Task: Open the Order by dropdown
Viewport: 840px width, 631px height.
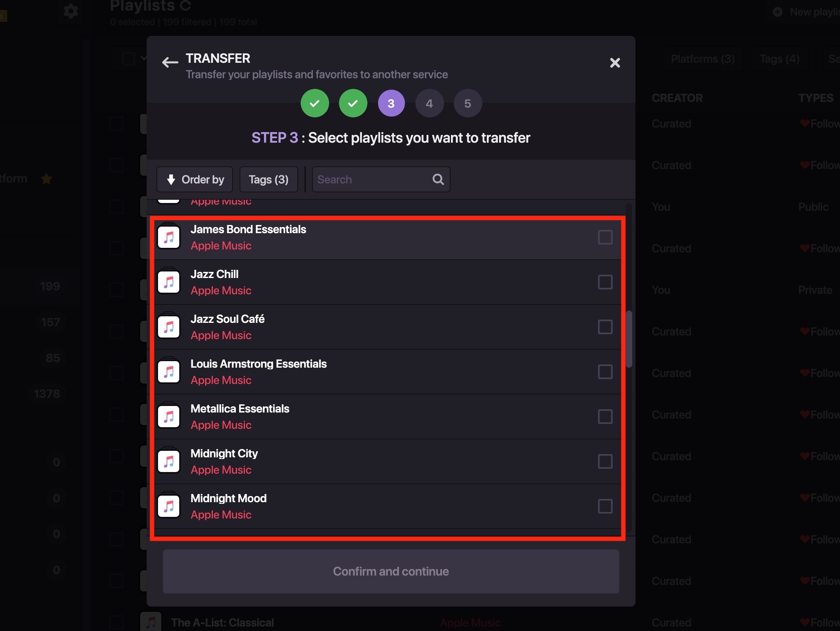Action: 195,179
